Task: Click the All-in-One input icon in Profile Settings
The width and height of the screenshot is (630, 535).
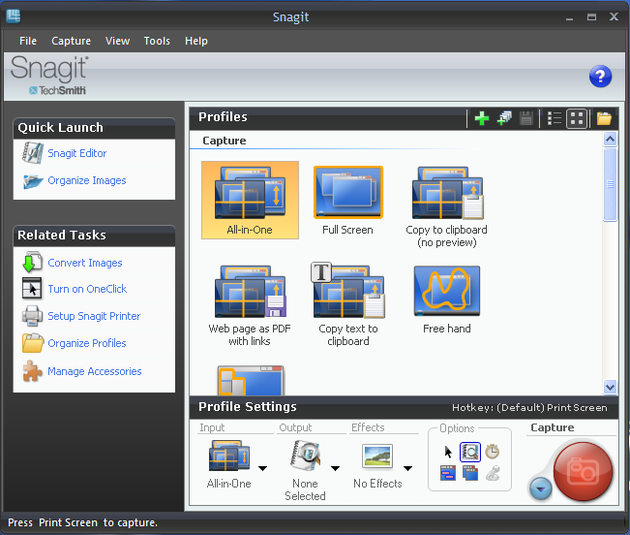Action: coord(229,455)
